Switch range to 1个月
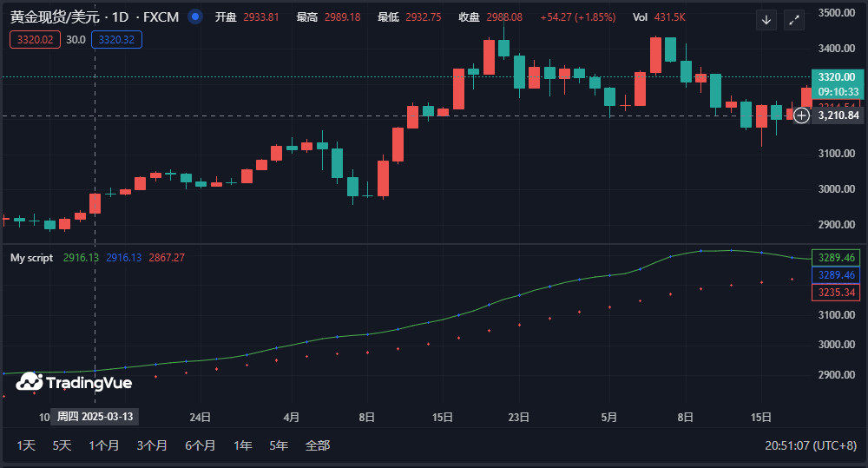868x468 pixels. click(104, 445)
